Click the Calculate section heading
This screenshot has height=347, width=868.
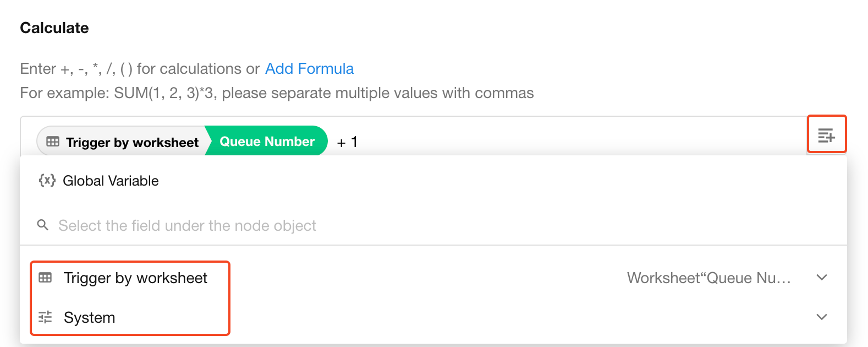pyautogui.click(x=54, y=28)
